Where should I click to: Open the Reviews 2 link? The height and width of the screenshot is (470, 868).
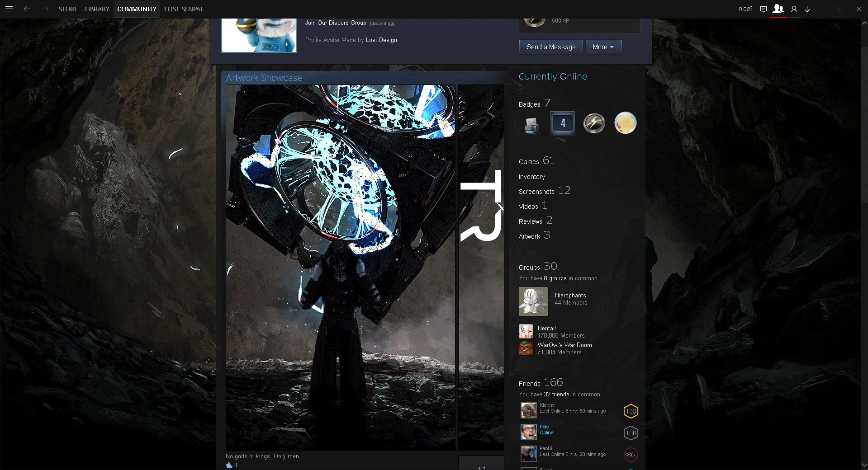click(536, 221)
